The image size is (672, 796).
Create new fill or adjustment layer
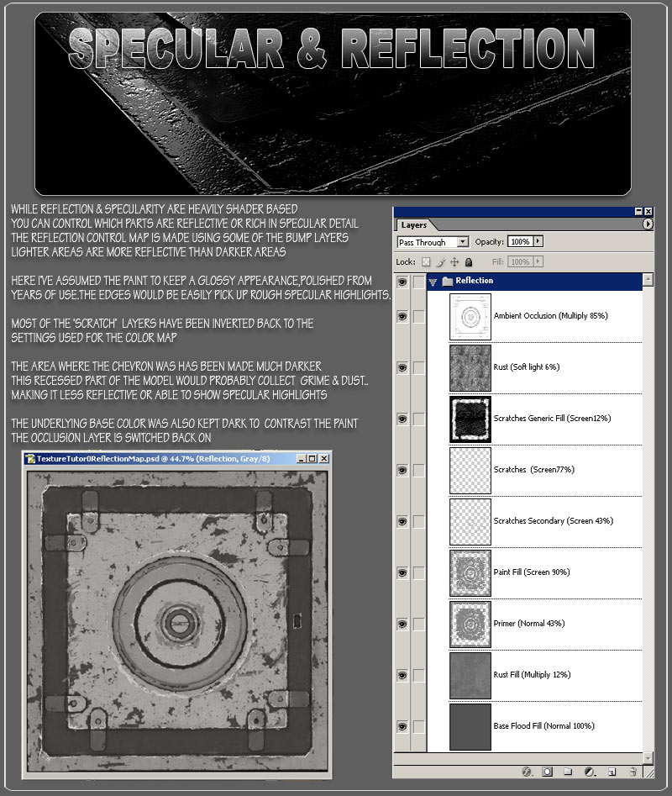pyautogui.click(x=590, y=772)
